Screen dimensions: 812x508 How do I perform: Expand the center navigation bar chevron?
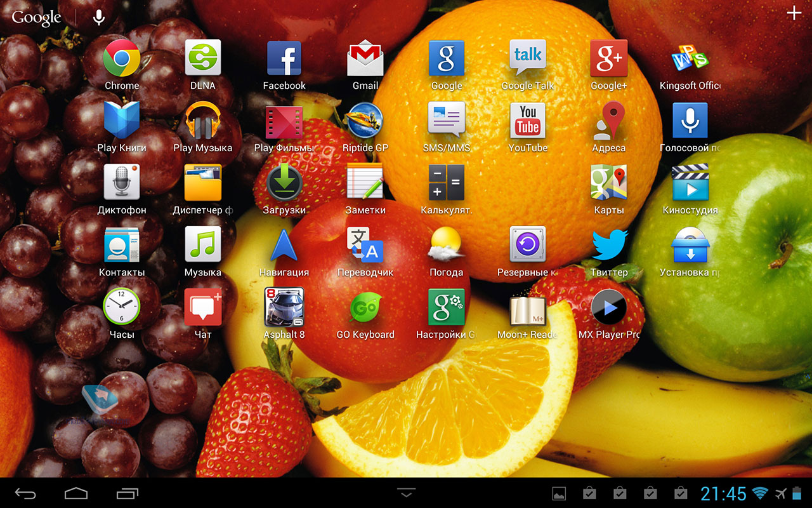coord(406,493)
